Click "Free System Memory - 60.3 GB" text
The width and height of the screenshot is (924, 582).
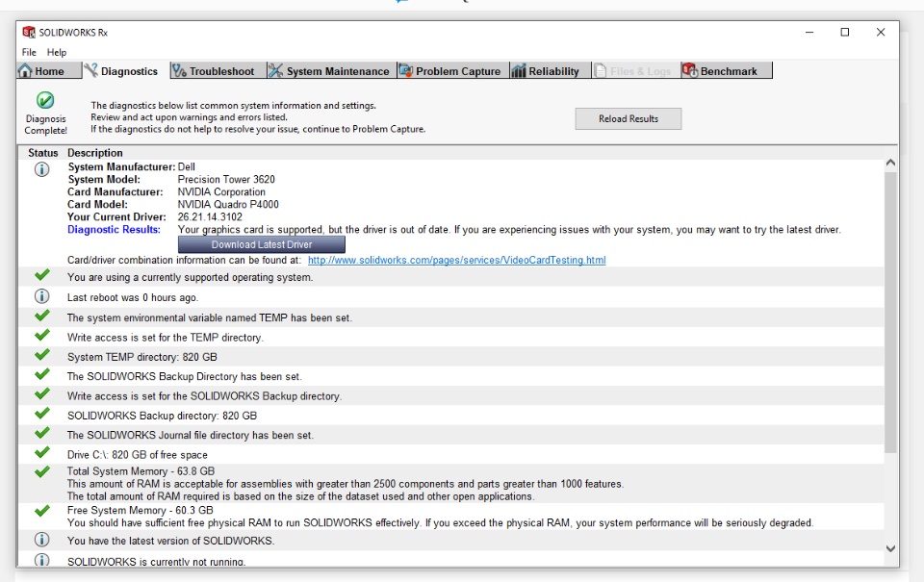pyautogui.click(x=141, y=510)
